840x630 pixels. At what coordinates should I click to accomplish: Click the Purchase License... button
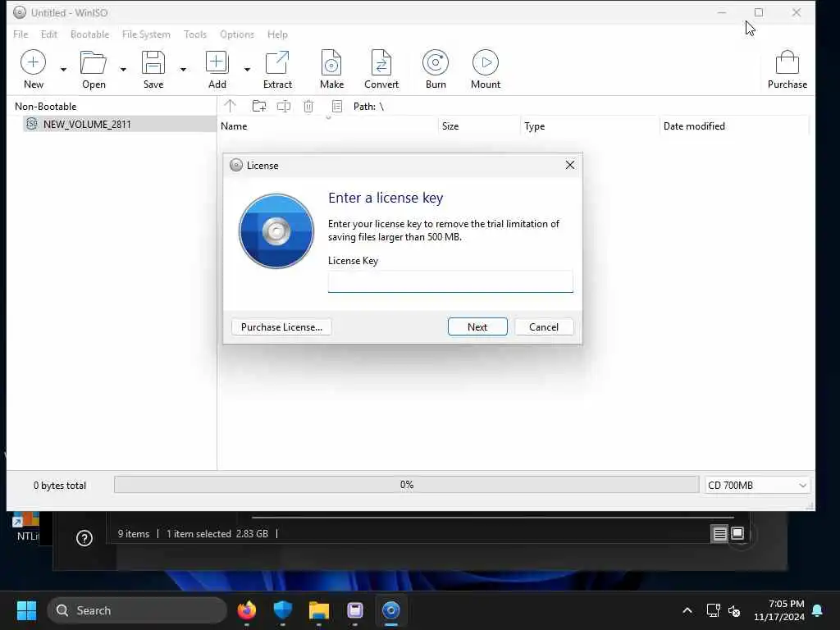pyautogui.click(x=281, y=326)
